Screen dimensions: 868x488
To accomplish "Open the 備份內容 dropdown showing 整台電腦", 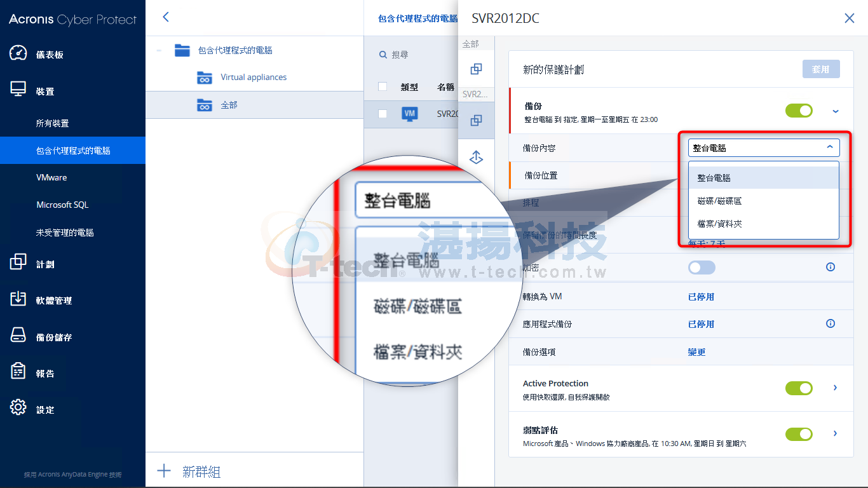I will 764,148.
